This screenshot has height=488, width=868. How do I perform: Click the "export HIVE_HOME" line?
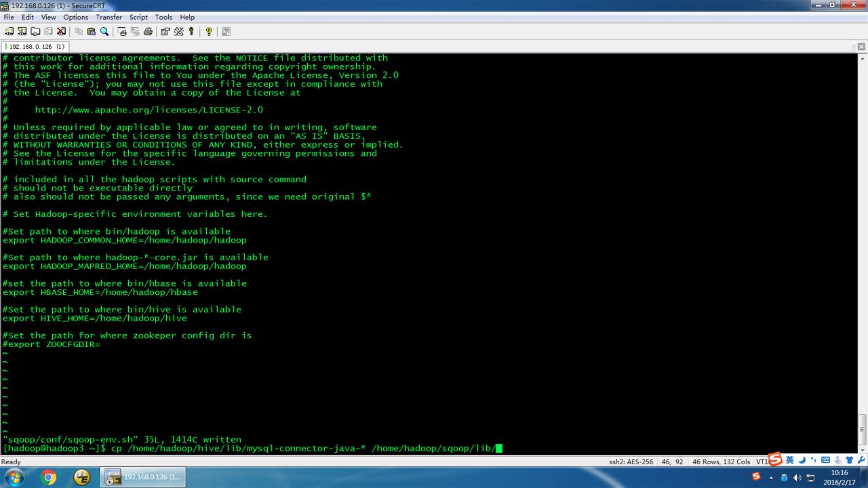coord(94,319)
